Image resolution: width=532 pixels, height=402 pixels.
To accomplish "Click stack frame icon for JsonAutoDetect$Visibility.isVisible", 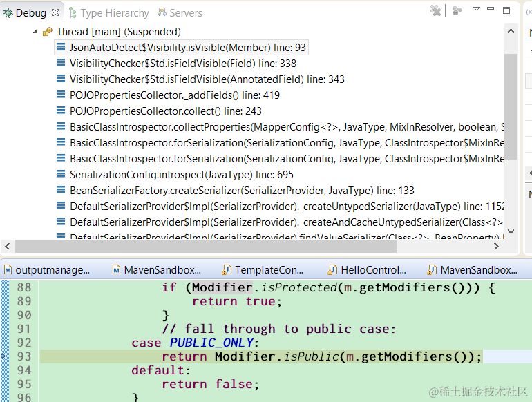I will coord(61,47).
